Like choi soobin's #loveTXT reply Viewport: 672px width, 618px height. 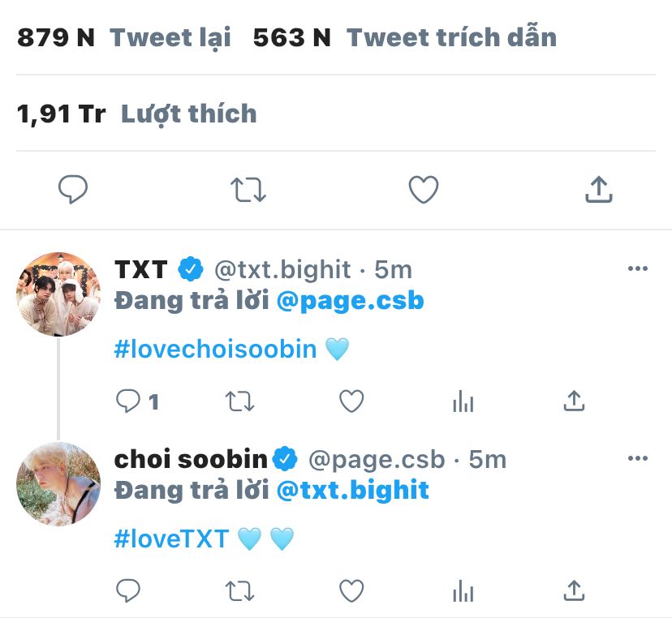(351, 591)
